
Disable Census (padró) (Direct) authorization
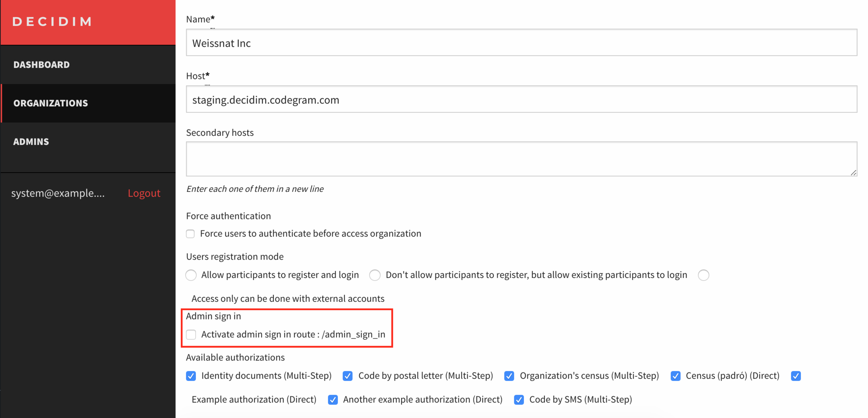click(675, 376)
